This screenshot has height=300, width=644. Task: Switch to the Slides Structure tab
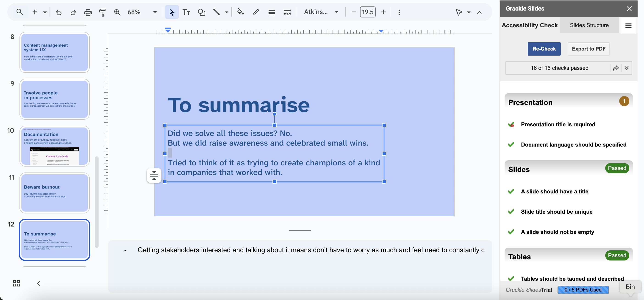point(589,25)
